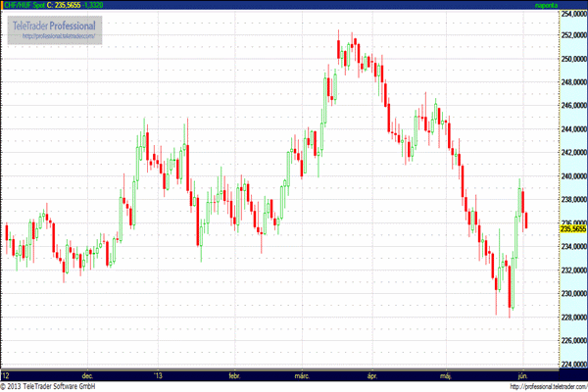The width and height of the screenshot is (588, 392).
Task: Select the 'febr.' marker on time axis
Action: point(234,375)
